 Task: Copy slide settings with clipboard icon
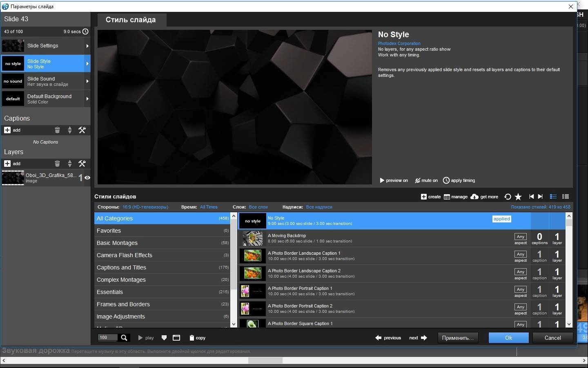pyautogui.click(x=198, y=338)
